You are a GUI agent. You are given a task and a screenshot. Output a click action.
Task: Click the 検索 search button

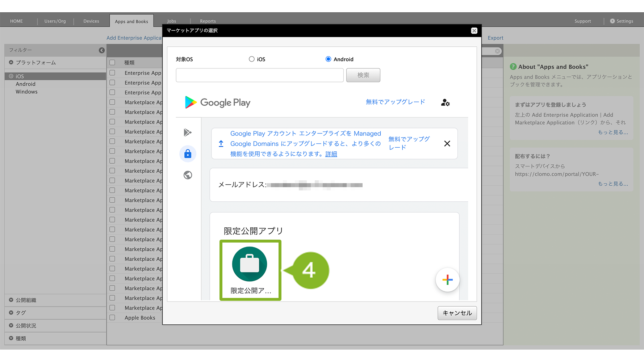pos(363,75)
